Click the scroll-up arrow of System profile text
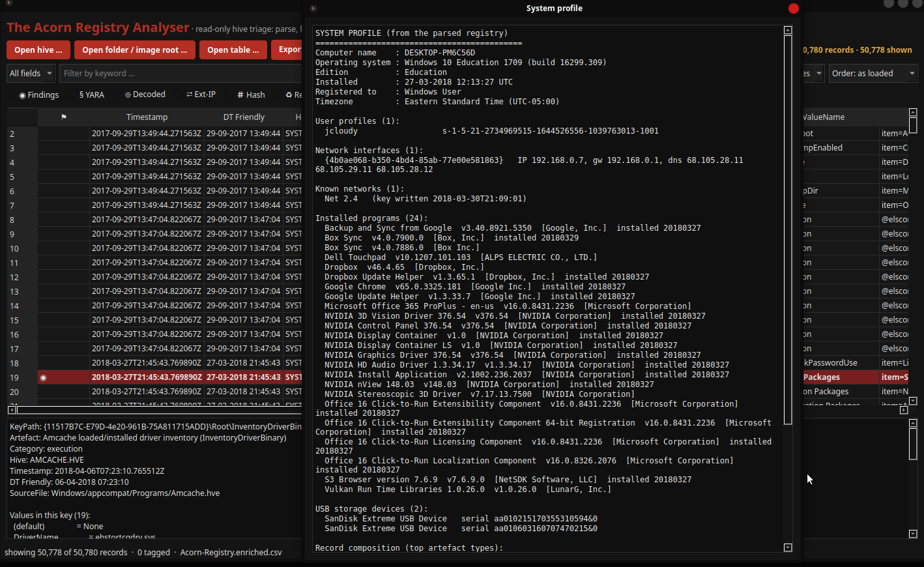Viewport: 924px width, 567px height. click(788, 31)
